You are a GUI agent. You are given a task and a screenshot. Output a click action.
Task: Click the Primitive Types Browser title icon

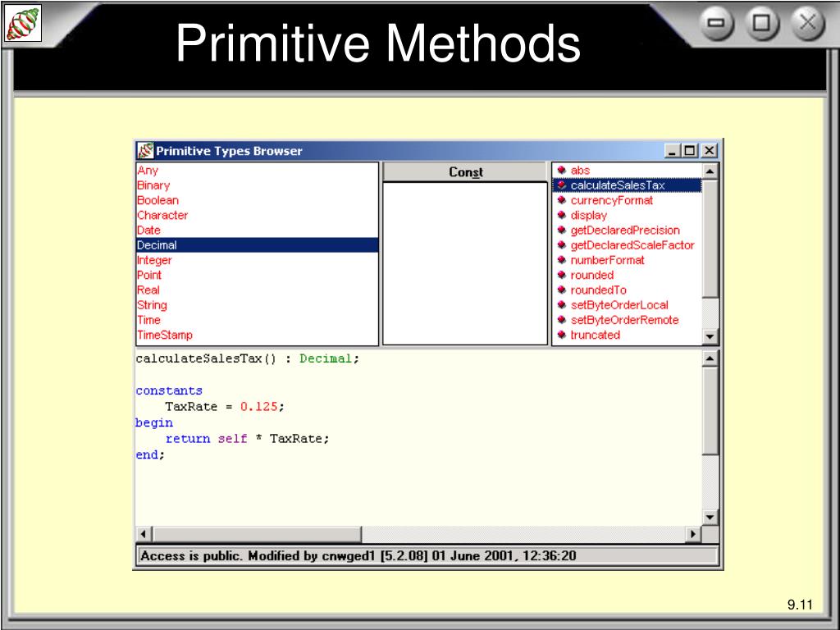145,151
